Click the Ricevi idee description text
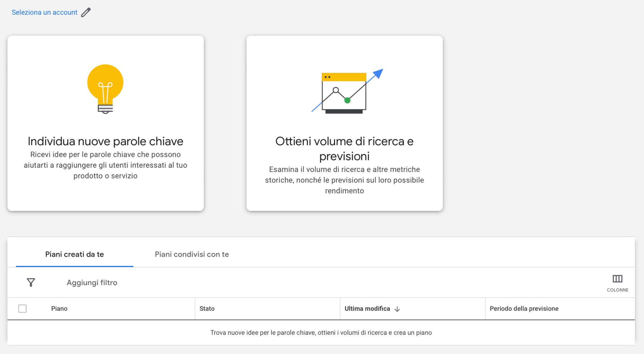Image resolution: width=644 pixels, height=354 pixels. 106,165
